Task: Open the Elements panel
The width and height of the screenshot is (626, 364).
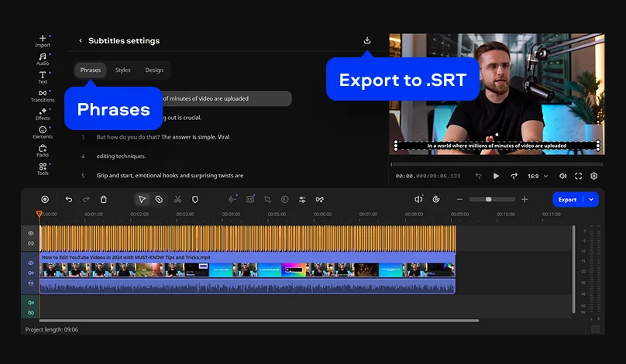Action: (43, 132)
